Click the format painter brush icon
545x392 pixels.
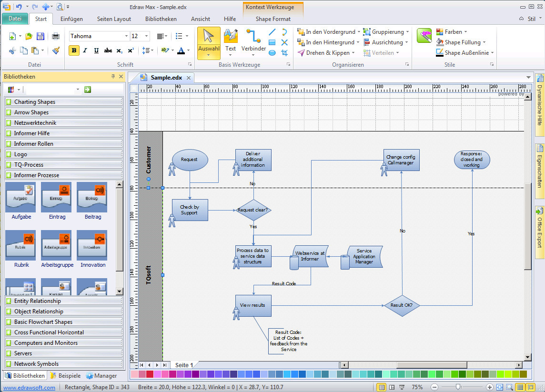click(56, 50)
